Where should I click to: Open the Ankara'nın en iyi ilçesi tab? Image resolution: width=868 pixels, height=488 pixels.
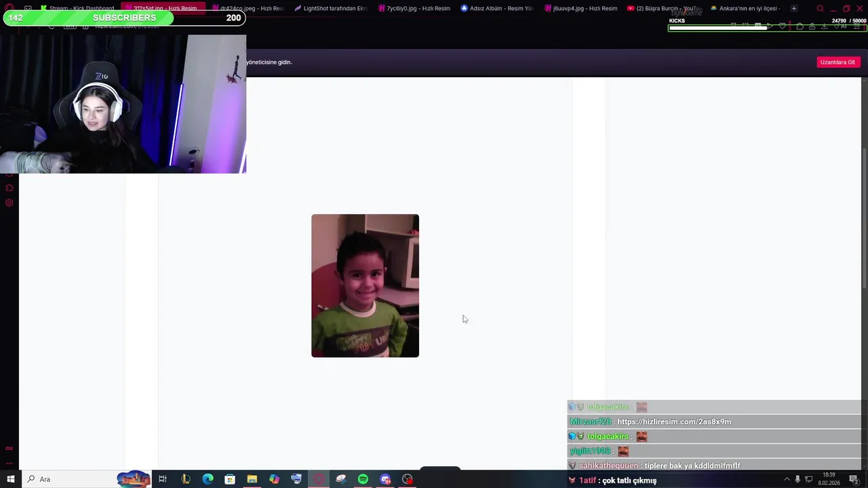tap(745, 8)
